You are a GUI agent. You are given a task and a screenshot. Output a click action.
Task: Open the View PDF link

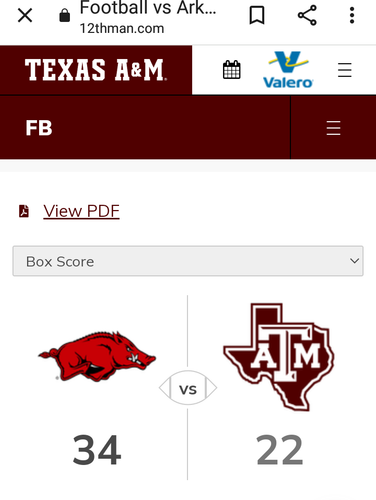(x=81, y=211)
